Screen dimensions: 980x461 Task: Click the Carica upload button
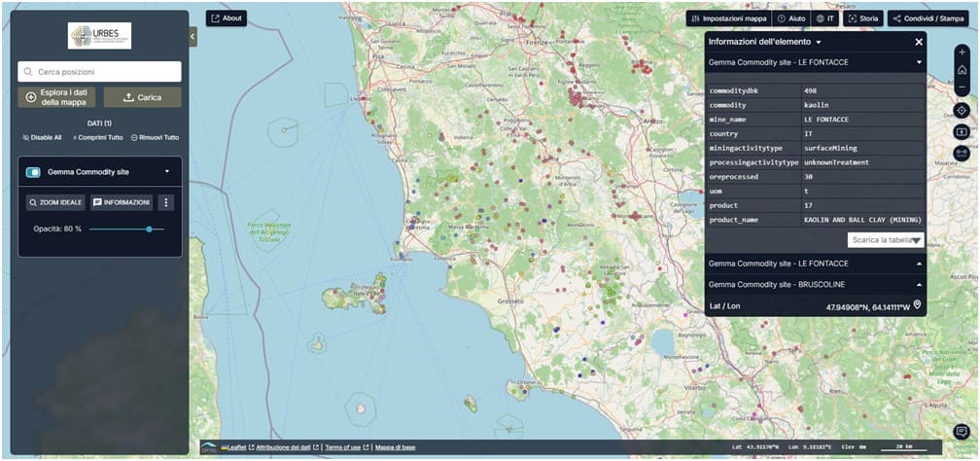[x=143, y=97]
